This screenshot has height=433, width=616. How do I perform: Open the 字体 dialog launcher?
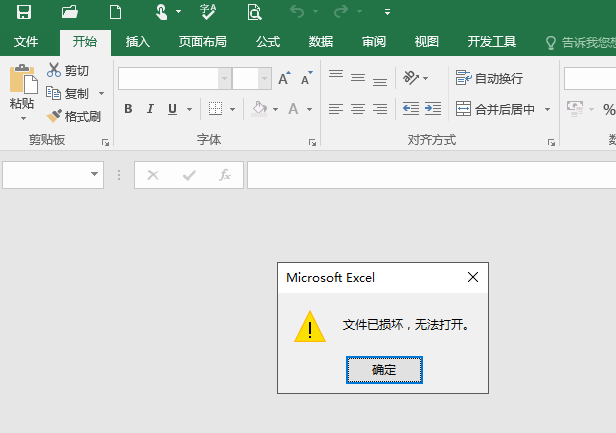coord(312,142)
